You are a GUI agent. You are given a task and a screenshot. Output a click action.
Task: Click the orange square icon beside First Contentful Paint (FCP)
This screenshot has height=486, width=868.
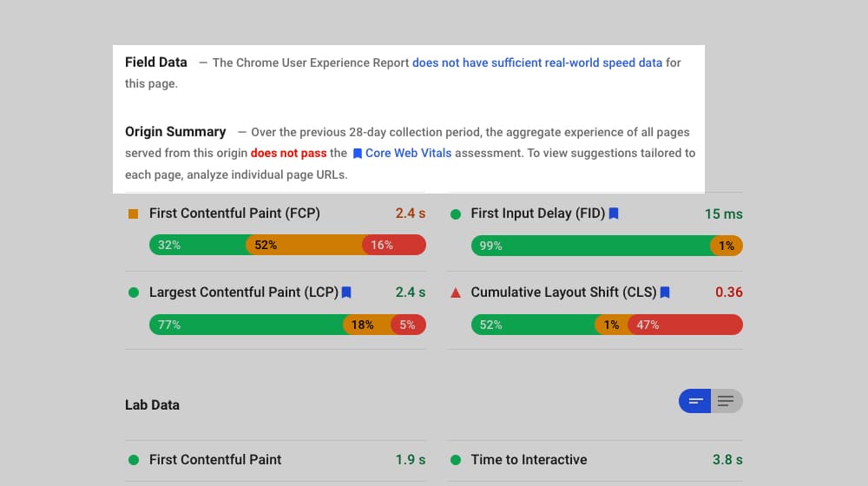tap(134, 213)
